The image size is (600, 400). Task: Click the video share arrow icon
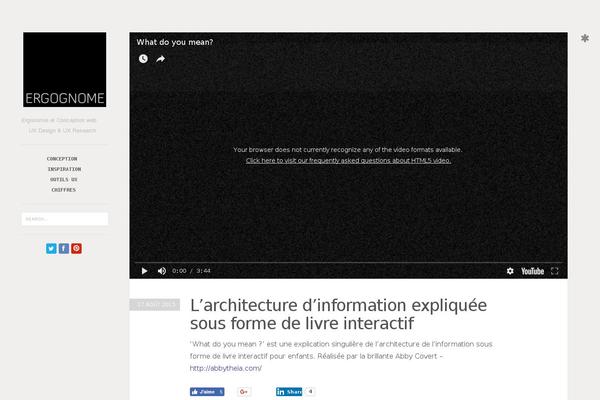click(x=161, y=59)
